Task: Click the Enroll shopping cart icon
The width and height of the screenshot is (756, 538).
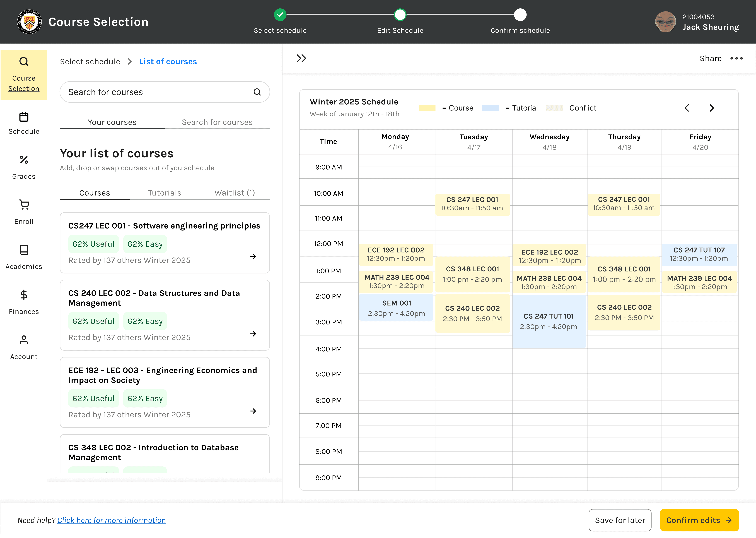Action: point(23,205)
